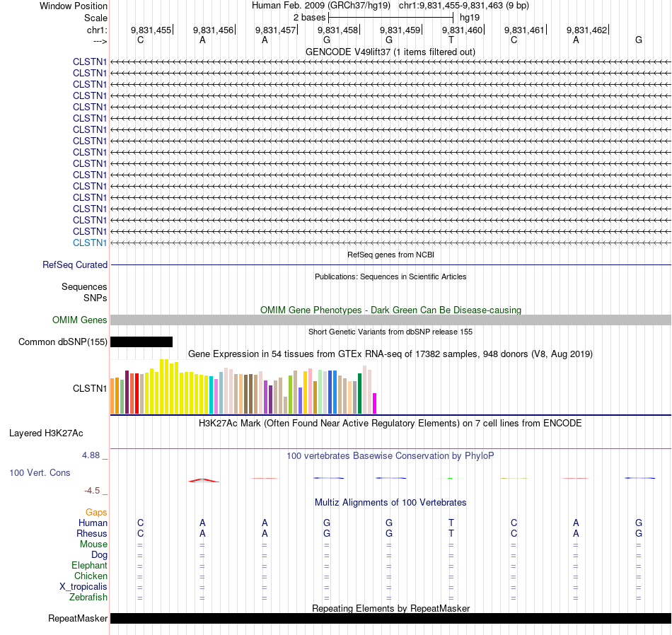Screen dimensions: 672x635
Task: Click the orange Gaps row label
Action: (x=96, y=513)
